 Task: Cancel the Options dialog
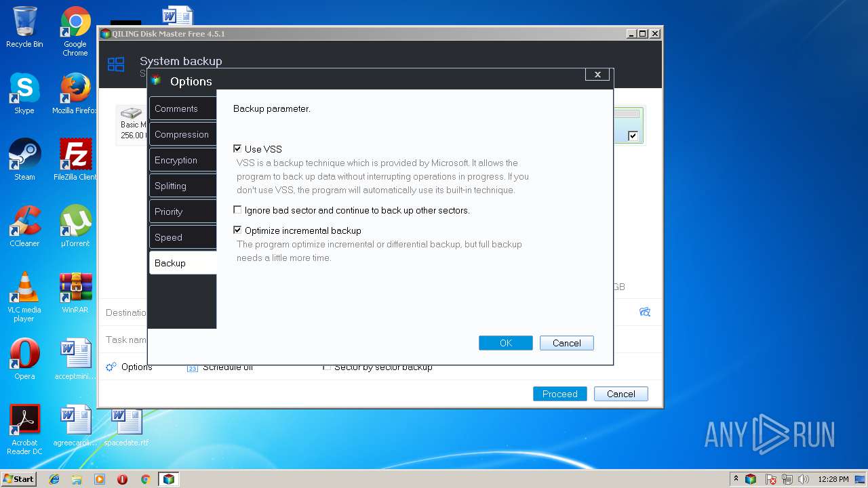coord(567,343)
